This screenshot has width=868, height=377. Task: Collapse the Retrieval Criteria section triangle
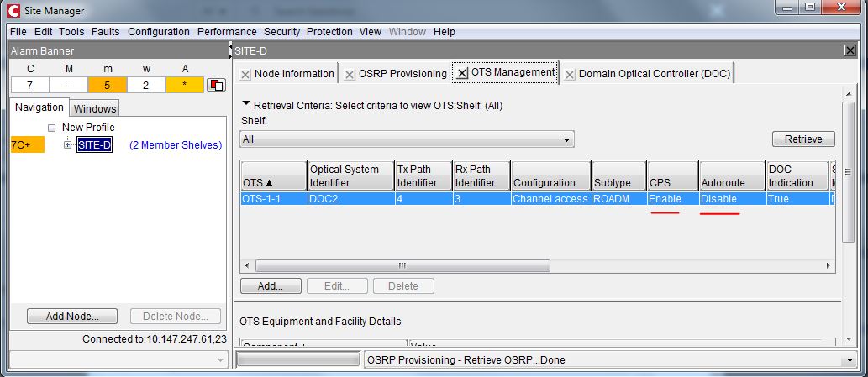[x=246, y=104]
